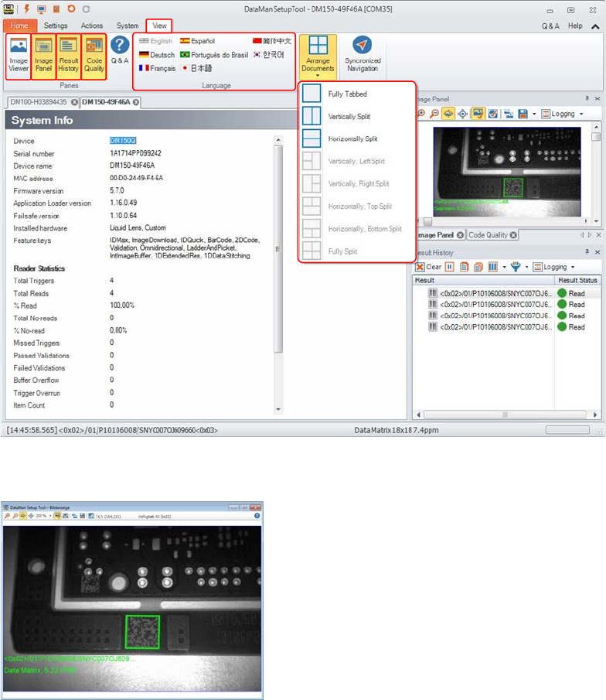
Task: Click the export results icon in Result History
Action: pyautogui.click(x=478, y=267)
